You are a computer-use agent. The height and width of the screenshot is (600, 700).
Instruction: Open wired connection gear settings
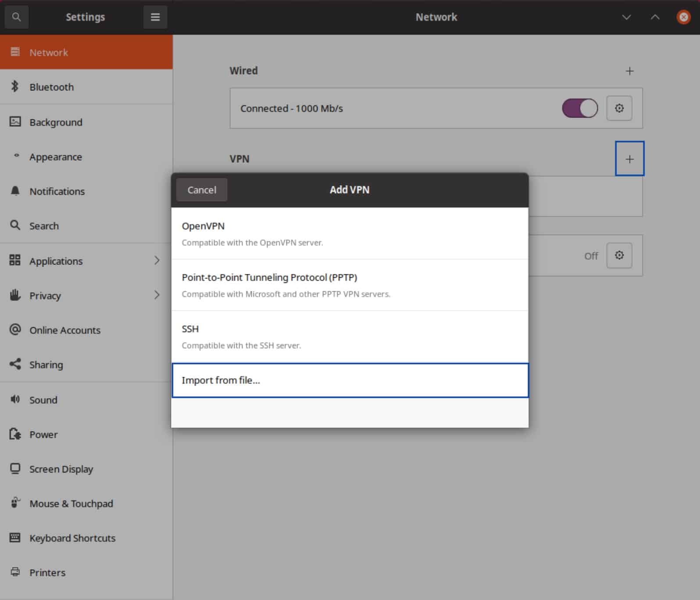(619, 108)
